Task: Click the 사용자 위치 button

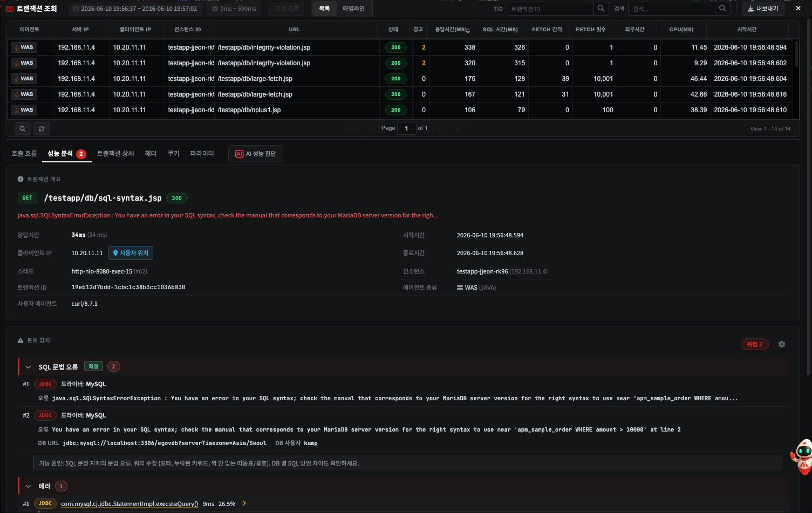Action: pos(131,253)
